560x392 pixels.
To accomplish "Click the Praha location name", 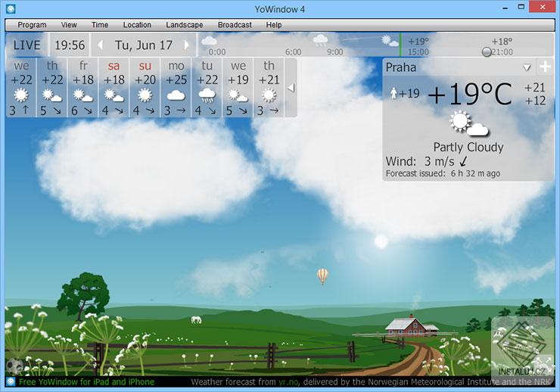I will pyautogui.click(x=401, y=67).
